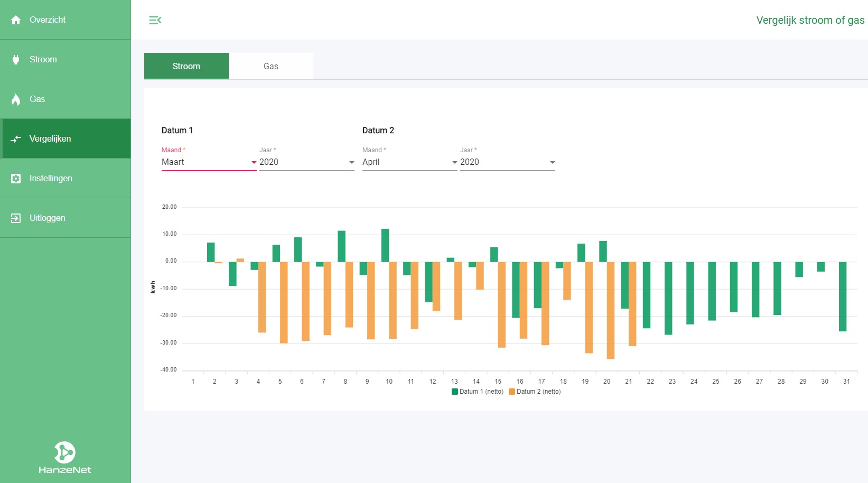
Task: Click the HanzeNet logo
Action: (65, 458)
